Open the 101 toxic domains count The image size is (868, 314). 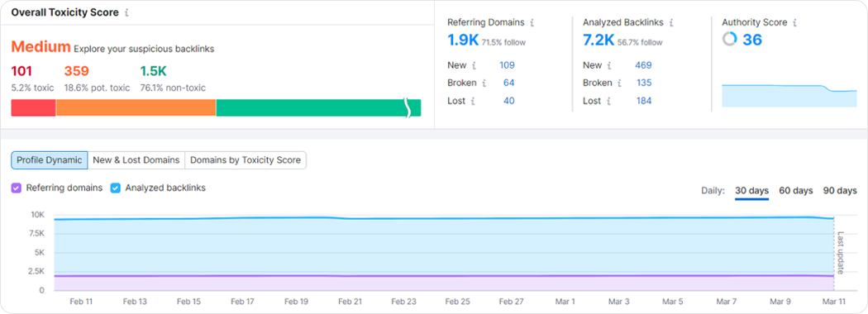pos(21,71)
